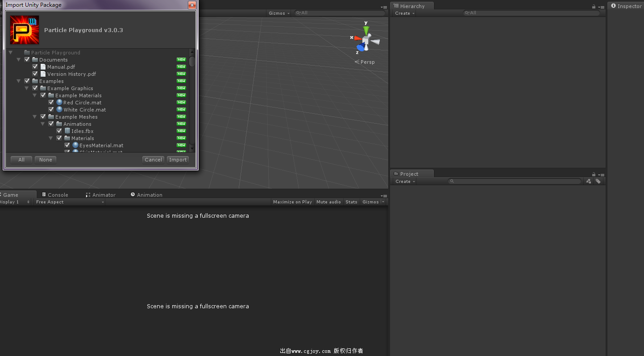
Task: Toggle the Project panel lock icon
Action: [594, 174]
